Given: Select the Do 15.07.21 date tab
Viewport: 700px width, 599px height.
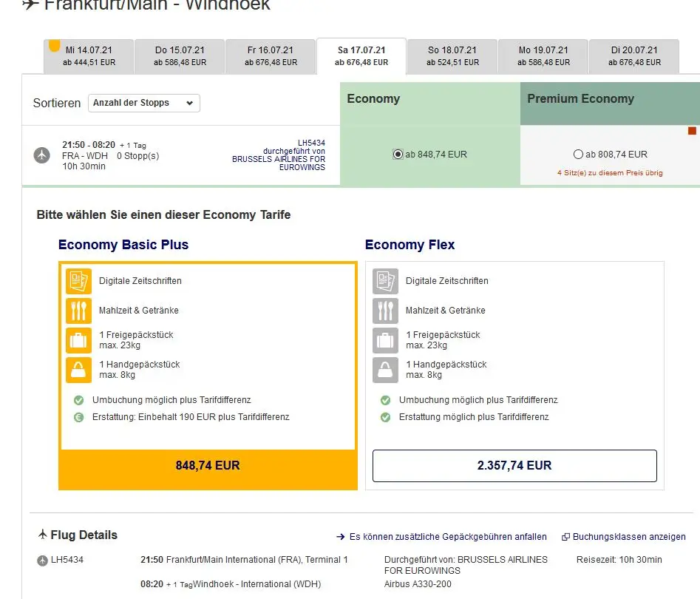Looking at the screenshot, I should [180, 56].
